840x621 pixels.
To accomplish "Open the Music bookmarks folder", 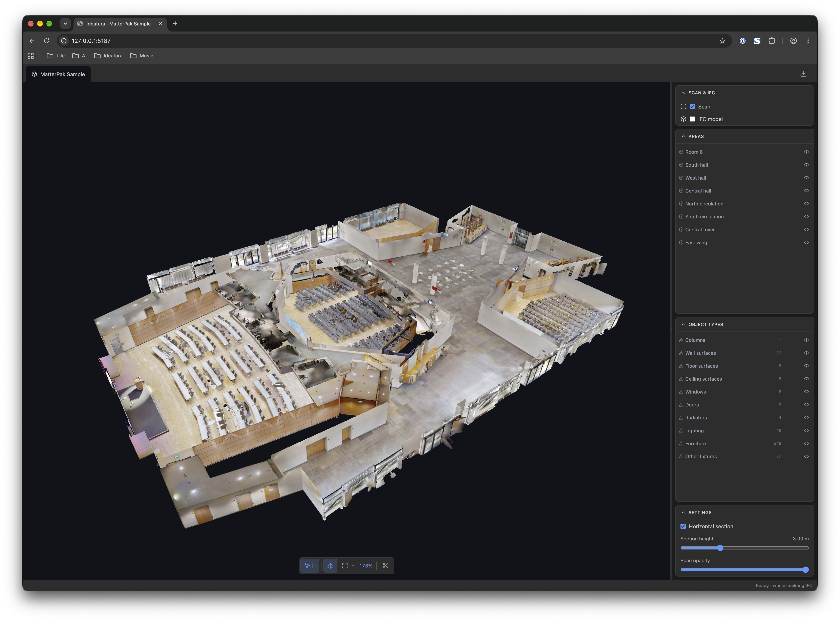I will [x=142, y=56].
